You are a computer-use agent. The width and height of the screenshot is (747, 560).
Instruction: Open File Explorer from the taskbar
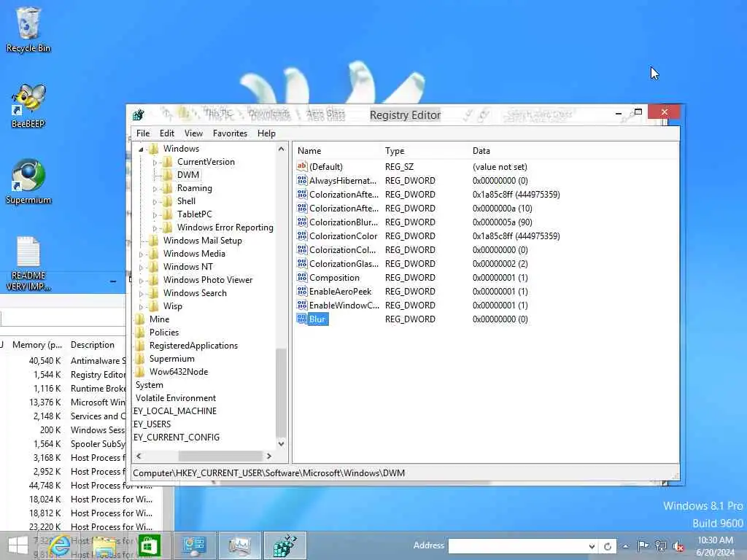click(104, 545)
